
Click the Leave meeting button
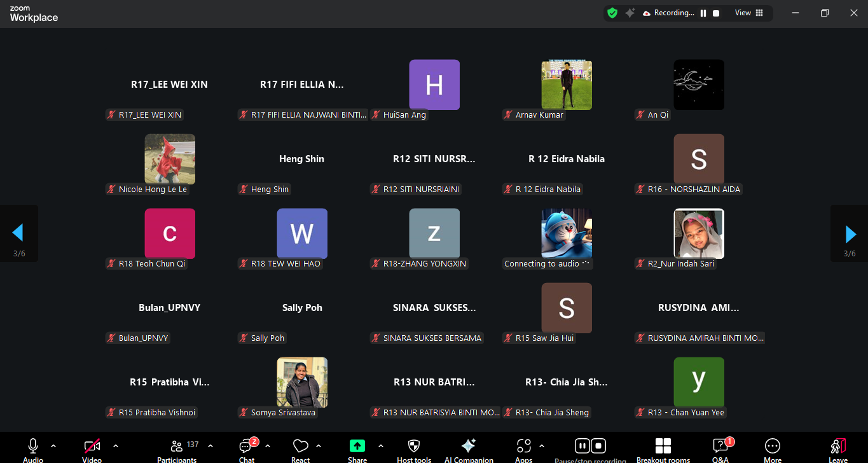(x=838, y=446)
